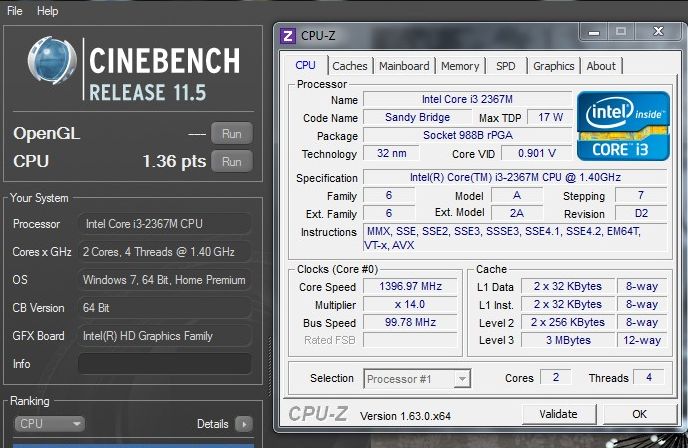This screenshot has width=688, height=448.
Task: Click OK in CPU-Z
Action: pos(639,414)
